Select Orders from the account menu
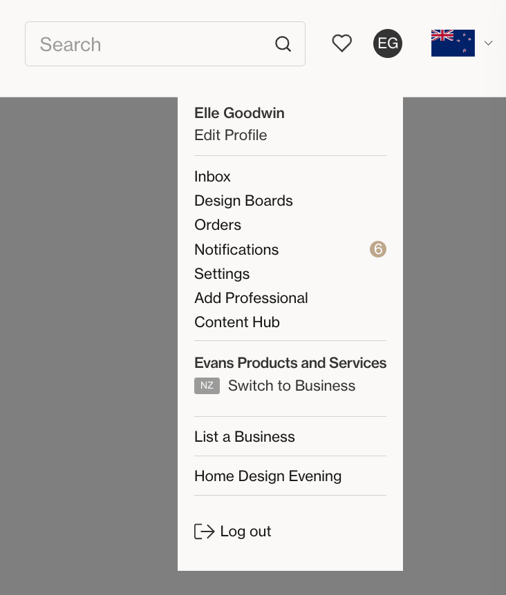This screenshot has width=506, height=595. [x=218, y=225]
